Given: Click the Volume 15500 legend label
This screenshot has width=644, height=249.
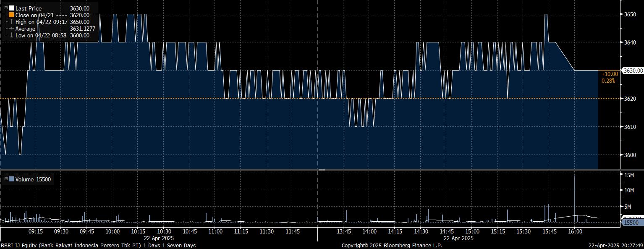Looking at the screenshot, I should click(x=33, y=179).
